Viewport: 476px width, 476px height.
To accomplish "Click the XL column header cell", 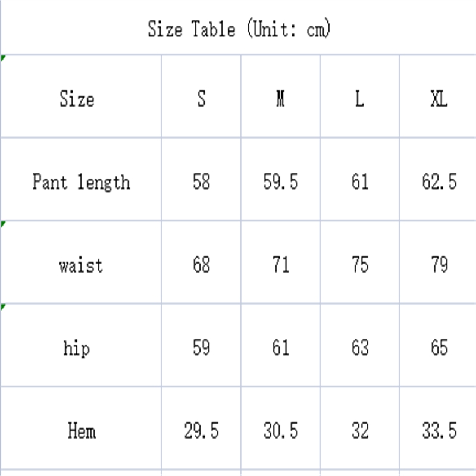I will pos(439,98).
